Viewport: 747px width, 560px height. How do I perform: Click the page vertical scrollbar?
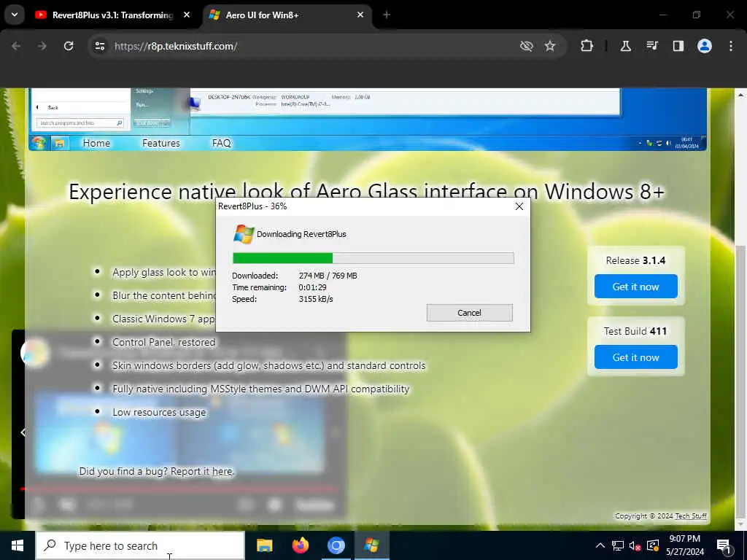(x=740, y=381)
